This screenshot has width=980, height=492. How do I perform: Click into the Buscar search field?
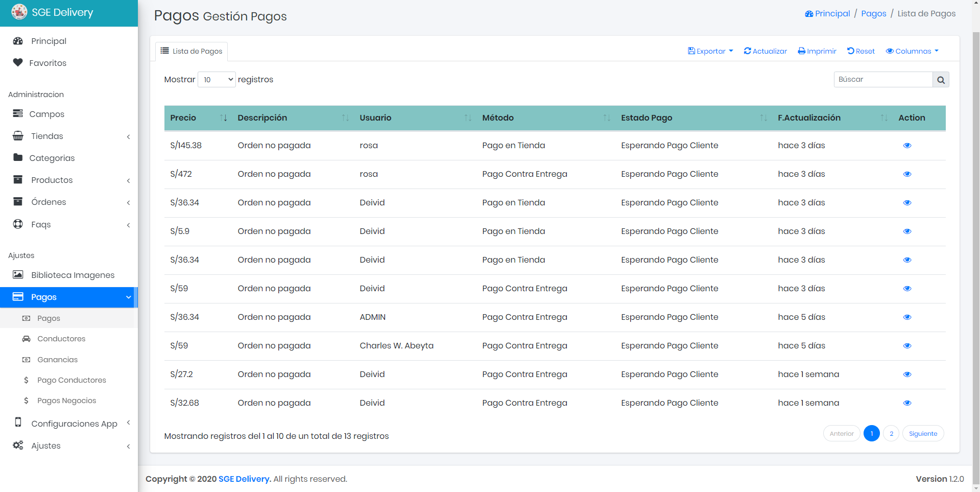883,80
